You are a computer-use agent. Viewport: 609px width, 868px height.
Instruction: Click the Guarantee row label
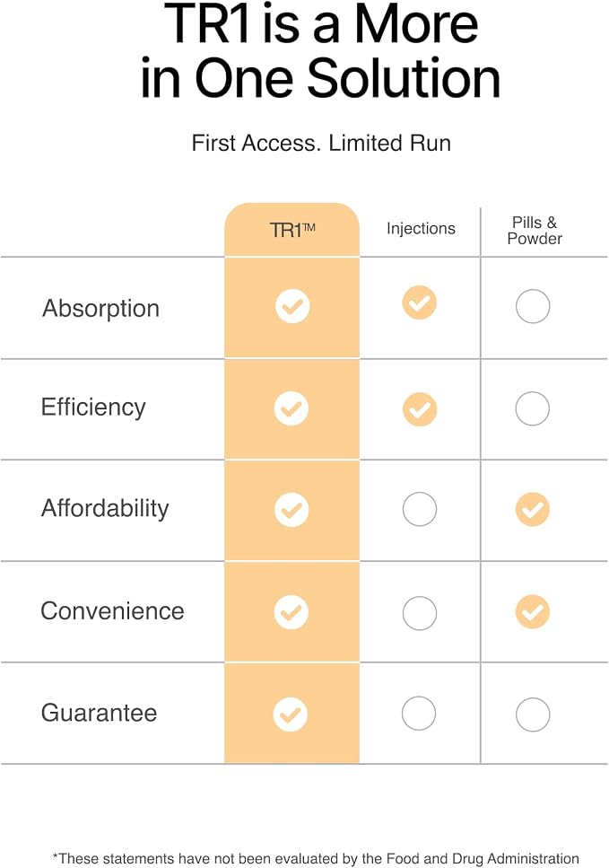tap(99, 713)
